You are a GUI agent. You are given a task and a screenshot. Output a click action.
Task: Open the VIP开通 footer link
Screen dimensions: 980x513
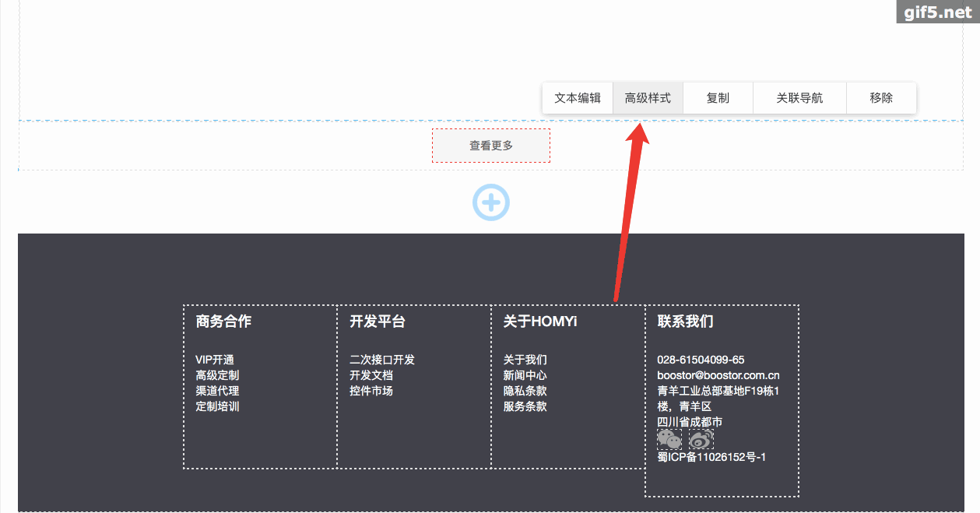tap(215, 360)
